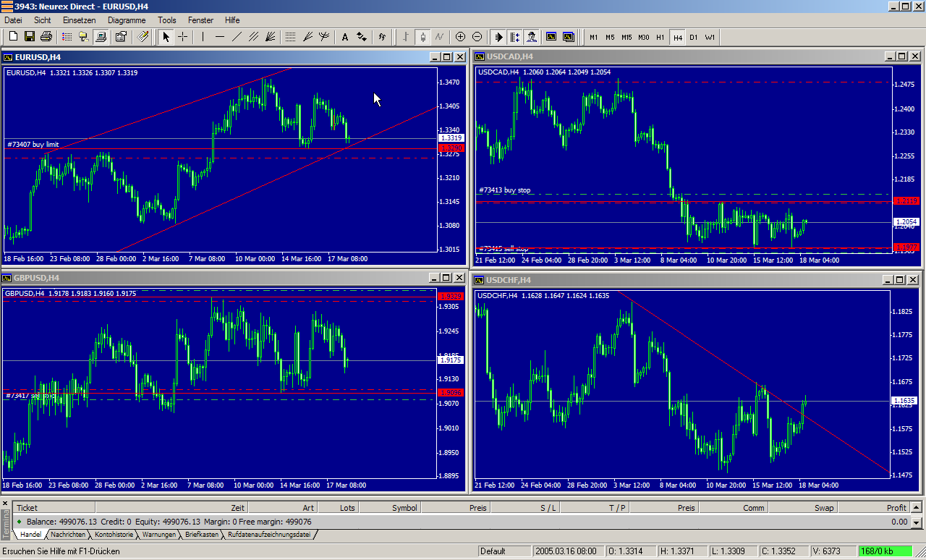The image size is (926, 560).
Task: Toggle chart auto-scroll button
Action: point(498,37)
